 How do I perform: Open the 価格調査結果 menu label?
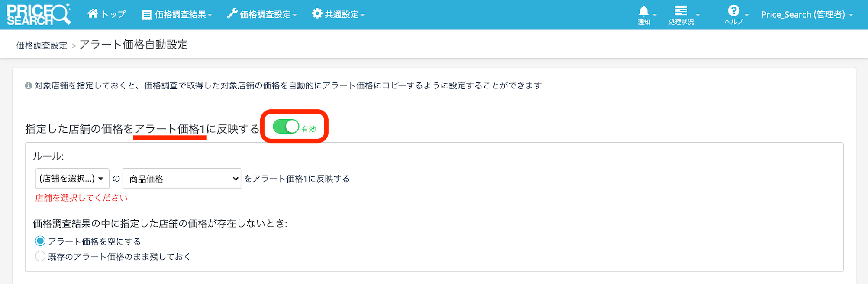tap(181, 15)
